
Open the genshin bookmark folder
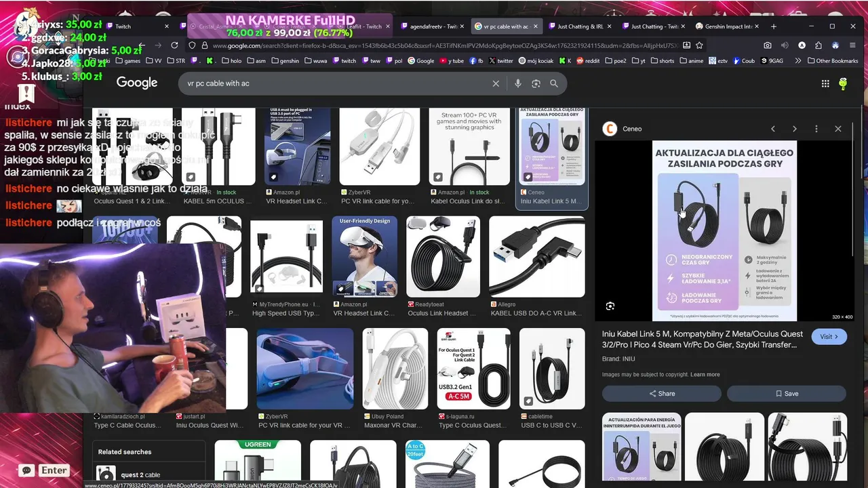point(285,60)
